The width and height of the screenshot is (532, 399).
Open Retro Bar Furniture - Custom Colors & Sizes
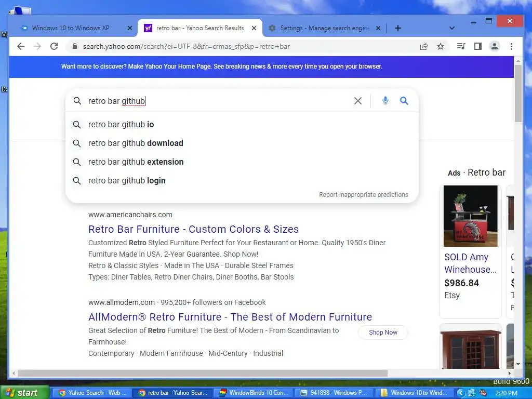[x=193, y=229]
